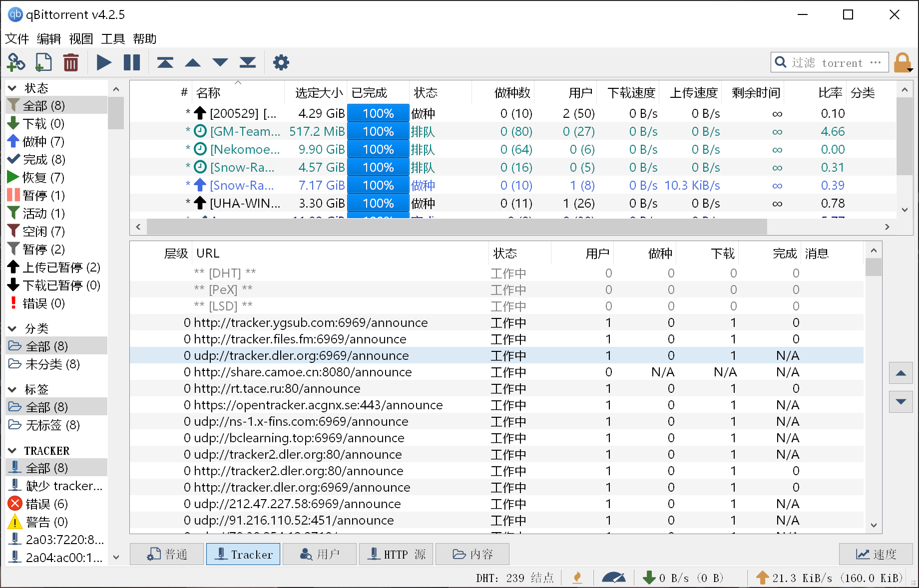Filter by 完成 (8) status

coord(56,160)
